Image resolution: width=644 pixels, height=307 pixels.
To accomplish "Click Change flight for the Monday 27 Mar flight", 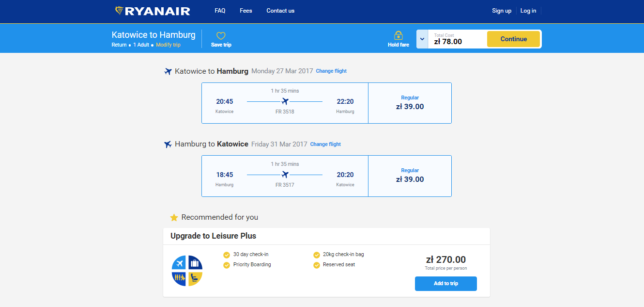I will (x=331, y=71).
